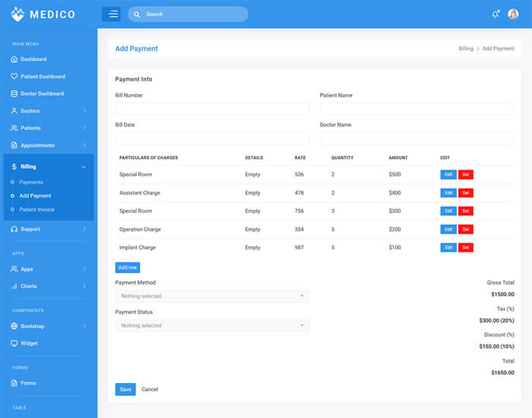Click into the Bill Number field
The width and height of the screenshot is (532, 418).
click(212, 109)
